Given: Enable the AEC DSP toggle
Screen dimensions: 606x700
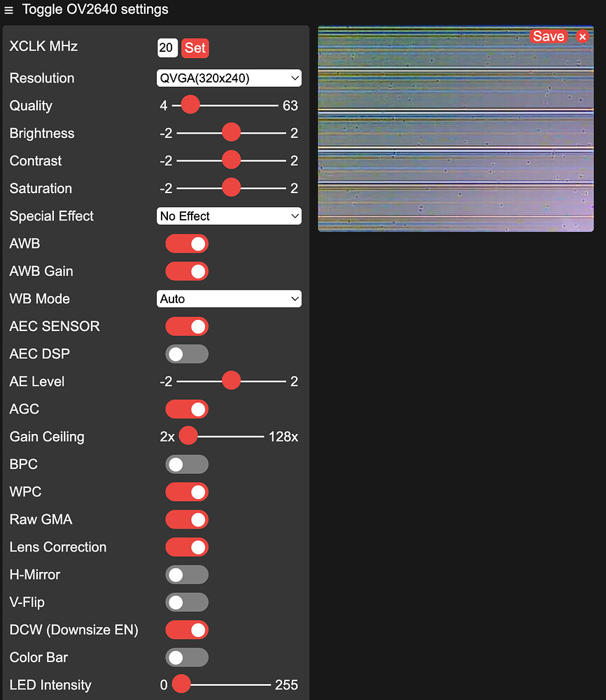Looking at the screenshot, I should coord(187,353).
